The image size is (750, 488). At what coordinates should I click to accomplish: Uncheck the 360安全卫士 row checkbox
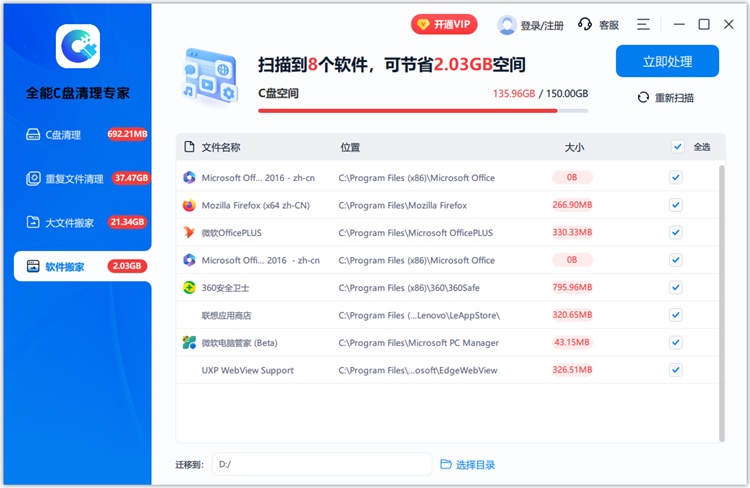point(675,288)
